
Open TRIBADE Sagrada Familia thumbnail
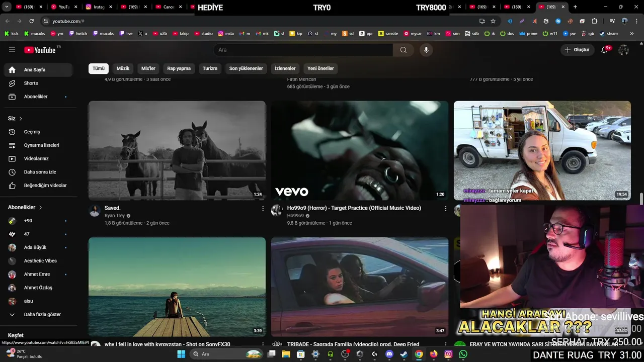[360, 287]
